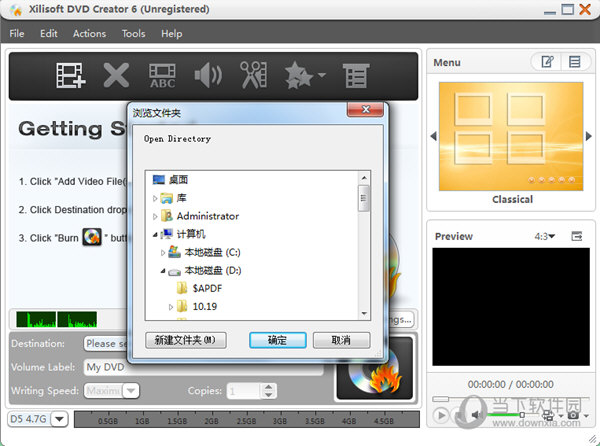This screenshot has height=446, width=600.
Task: Expand the 10.19 folder node
Action: (x=171, y=307)
